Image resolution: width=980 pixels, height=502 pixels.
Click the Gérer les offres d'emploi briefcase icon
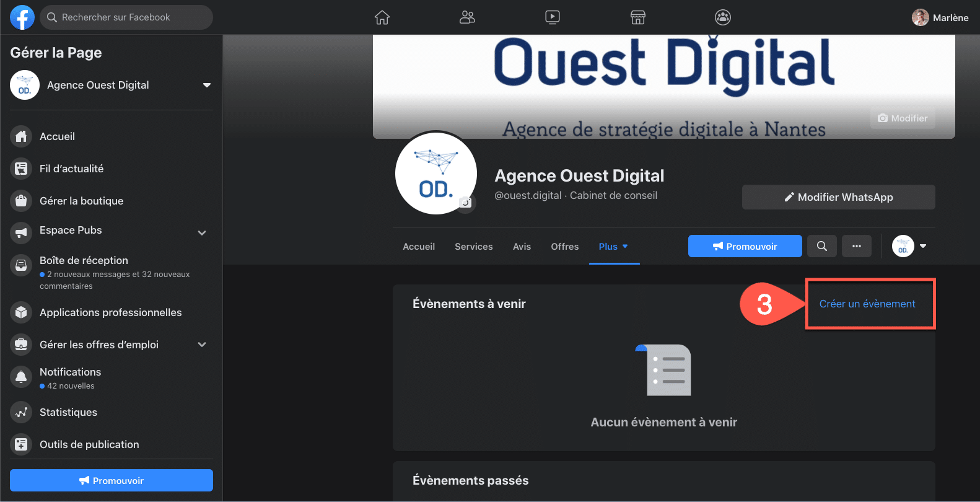pos(21,345)
